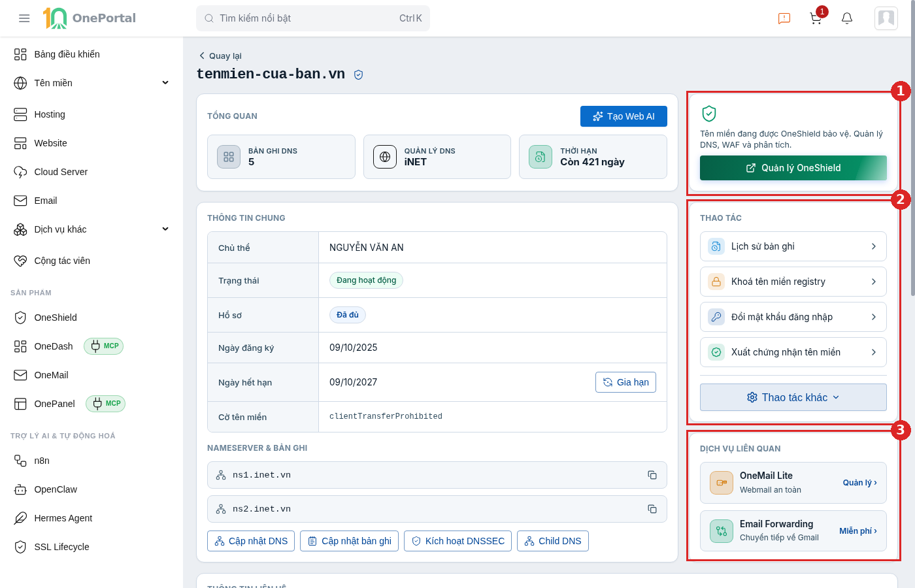The width and height of the screenshot is (915, 588).
Task: Click the verified shield beside domain name
Action: pos(358,75)
